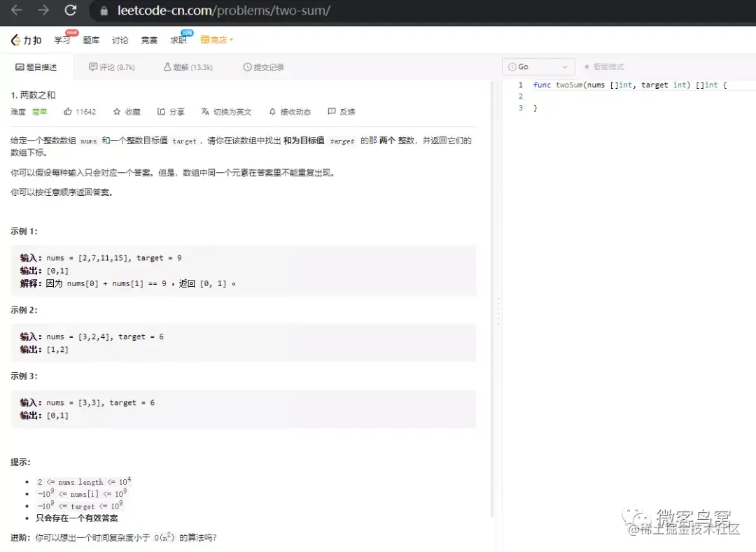Open the Go language dropdown
756x552 pixels.
(x=538, y=67)
